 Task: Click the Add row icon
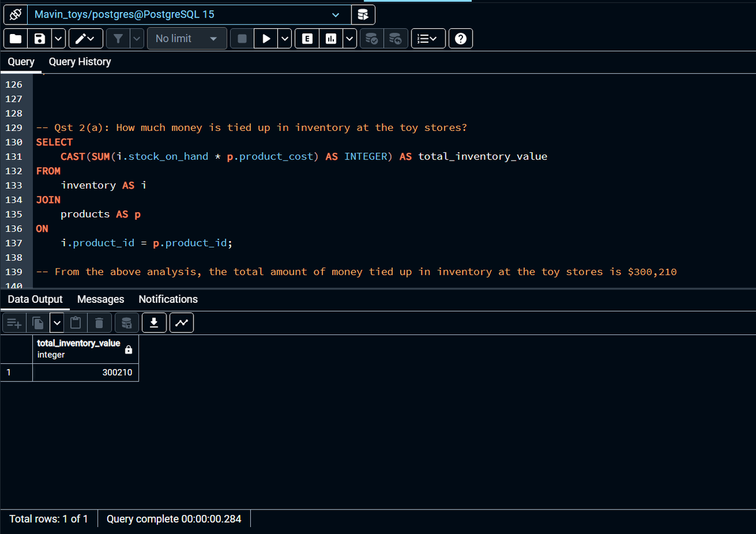[x=14, y=323]
